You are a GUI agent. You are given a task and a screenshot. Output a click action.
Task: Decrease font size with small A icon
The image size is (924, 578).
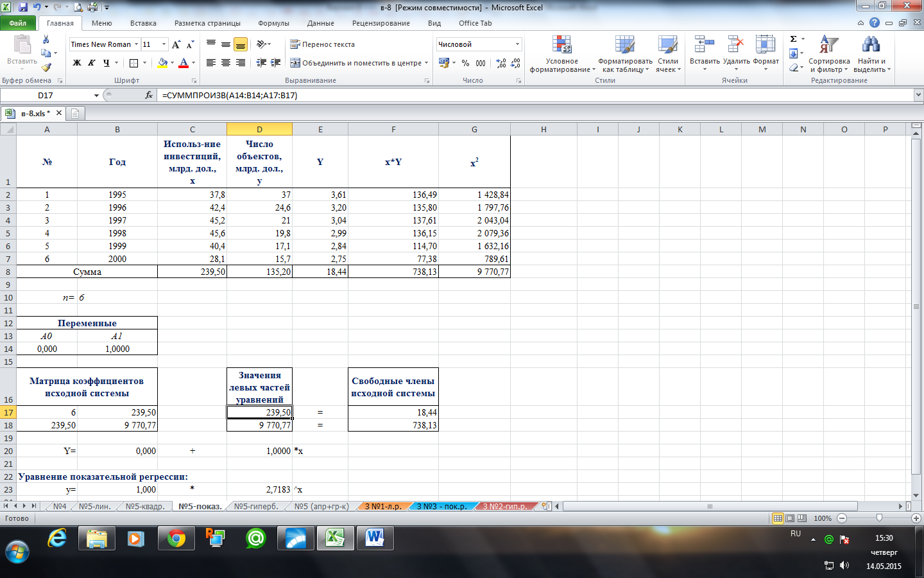click(x=190, y=44)
